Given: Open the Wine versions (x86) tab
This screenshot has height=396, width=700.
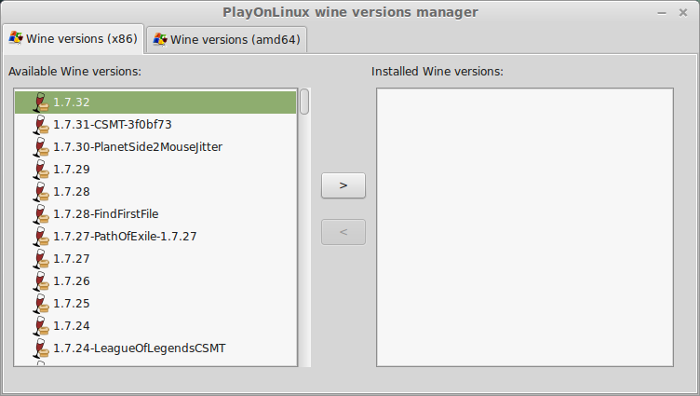Looking at the screenshot, I should tap(73, 39).
